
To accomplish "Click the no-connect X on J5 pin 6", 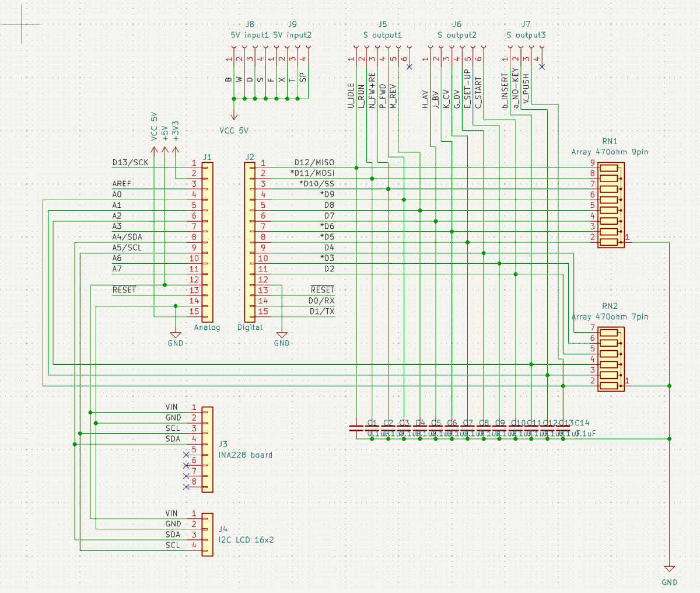I will [x=409, y=67].
